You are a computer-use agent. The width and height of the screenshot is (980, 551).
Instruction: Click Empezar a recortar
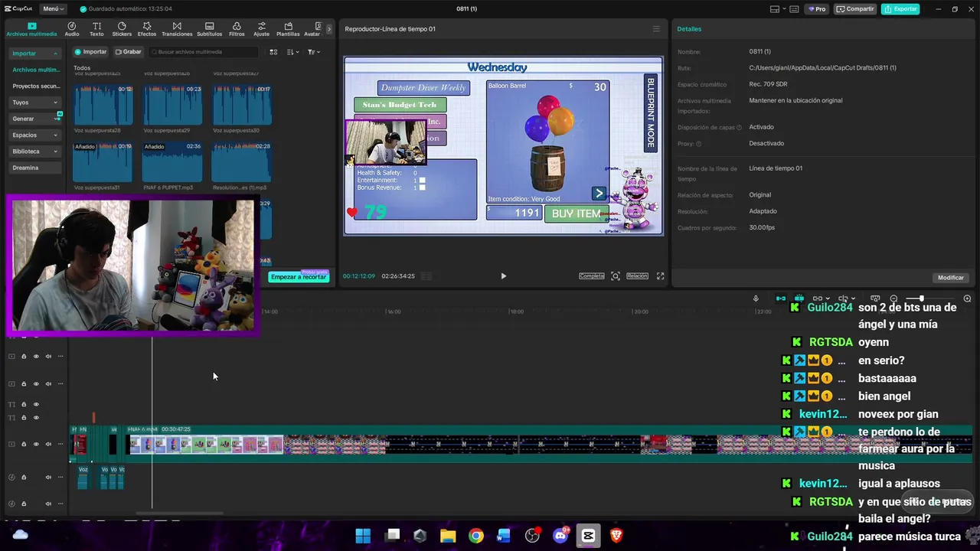click(x=299, y=276)
